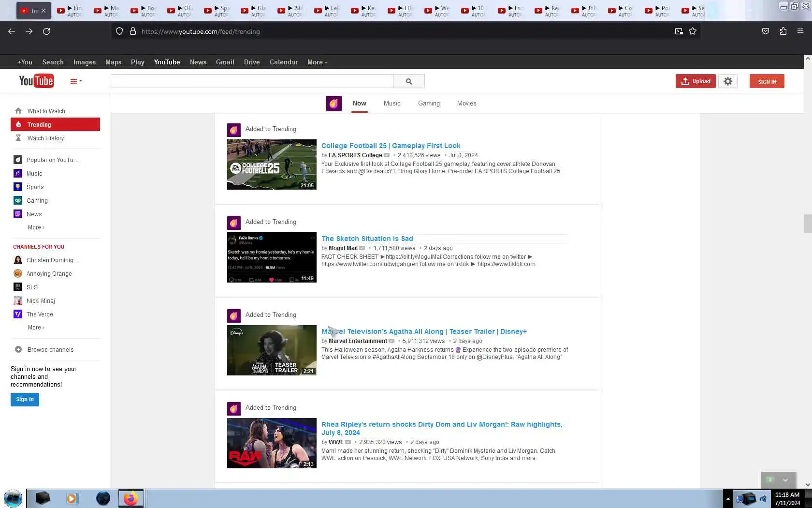The height and width of the screenshot is (508, 812).
Task: Open Agatha All Along teaser thumbnail
Action: pos(272,350)
